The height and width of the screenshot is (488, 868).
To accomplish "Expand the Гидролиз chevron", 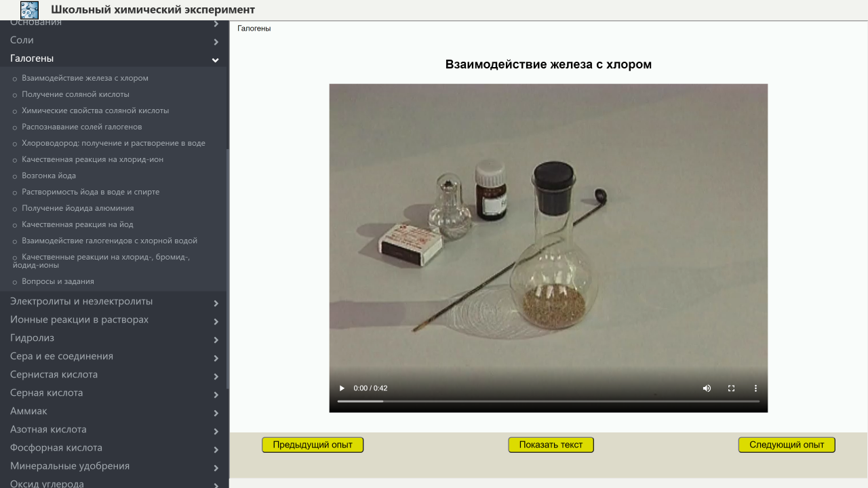I will pyautogui.click(x=216, y=340).
